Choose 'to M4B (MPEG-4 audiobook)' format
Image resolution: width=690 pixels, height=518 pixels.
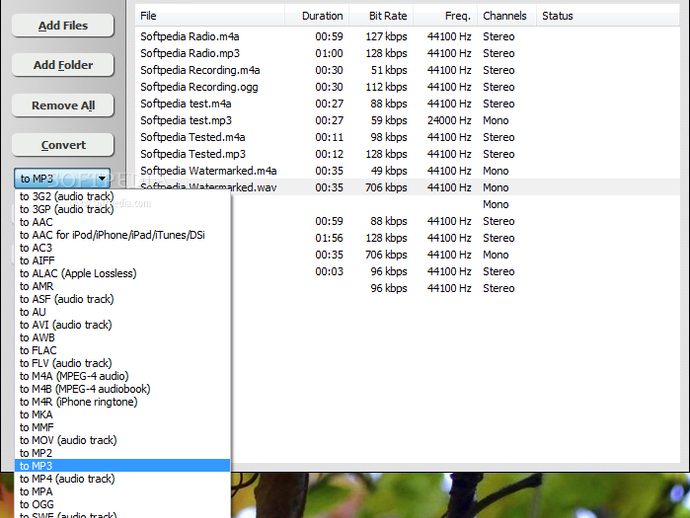[122, 389]
